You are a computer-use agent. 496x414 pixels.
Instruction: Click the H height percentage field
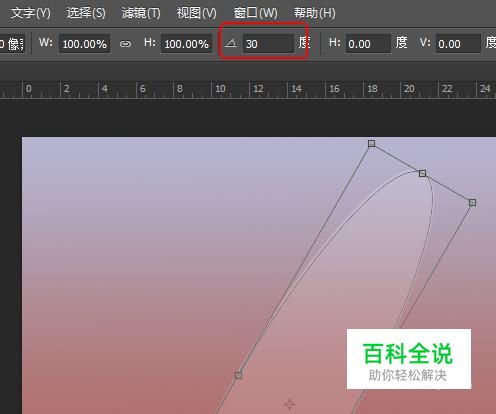tap(186, 44)
